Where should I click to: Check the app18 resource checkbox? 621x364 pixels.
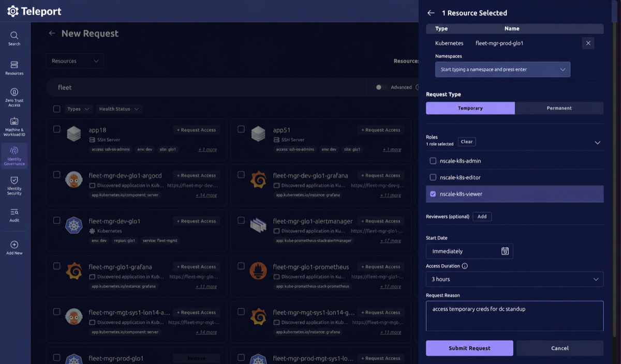coord(57,129)
